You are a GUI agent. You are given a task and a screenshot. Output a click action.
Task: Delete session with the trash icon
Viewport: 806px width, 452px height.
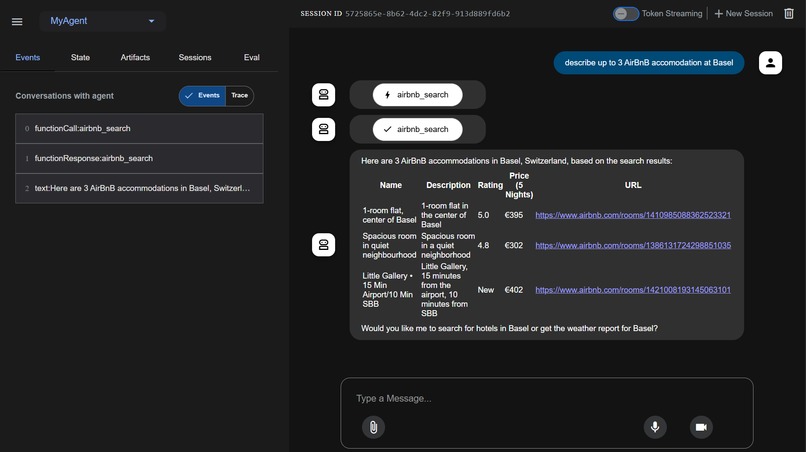789,14
